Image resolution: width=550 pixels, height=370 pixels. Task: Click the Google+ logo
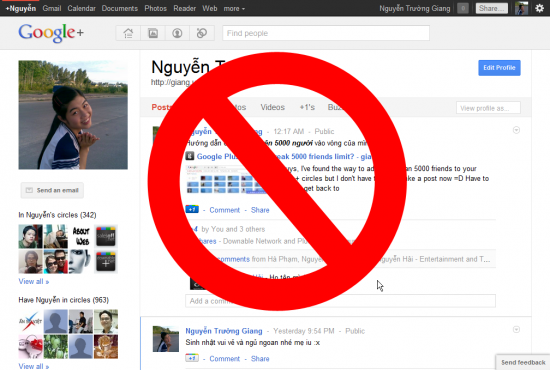tap(51, 33)
